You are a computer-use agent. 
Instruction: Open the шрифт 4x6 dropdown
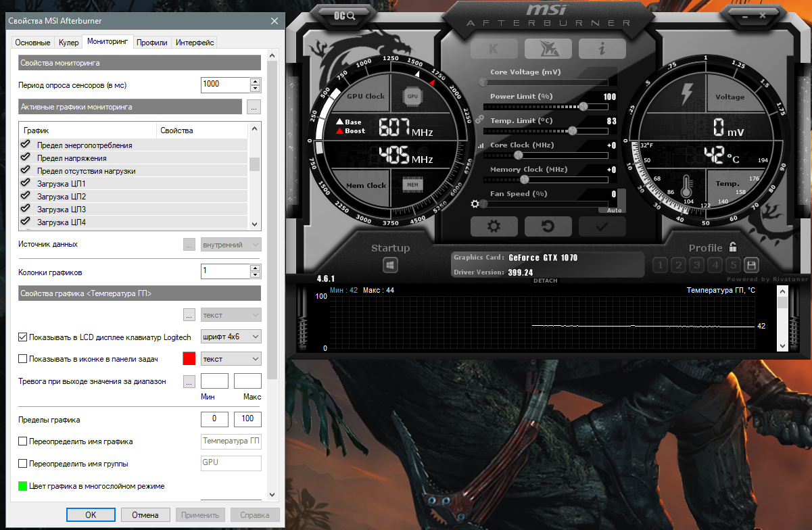click(231, 336)
